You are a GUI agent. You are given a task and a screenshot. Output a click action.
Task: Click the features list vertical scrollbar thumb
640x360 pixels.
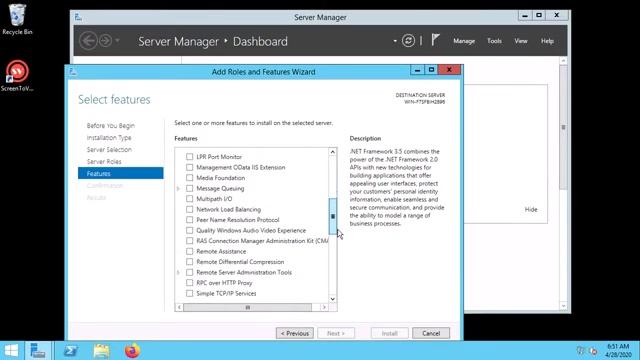click(x=333, y=216)
